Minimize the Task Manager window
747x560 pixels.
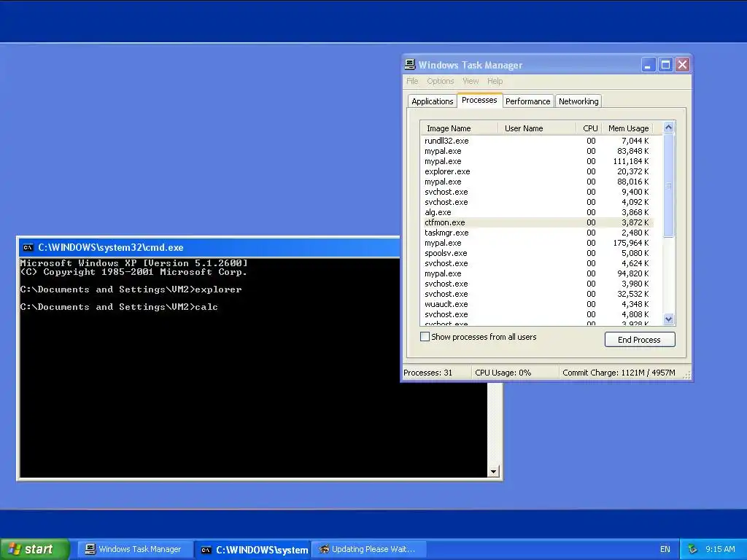[x=648, y=65]
